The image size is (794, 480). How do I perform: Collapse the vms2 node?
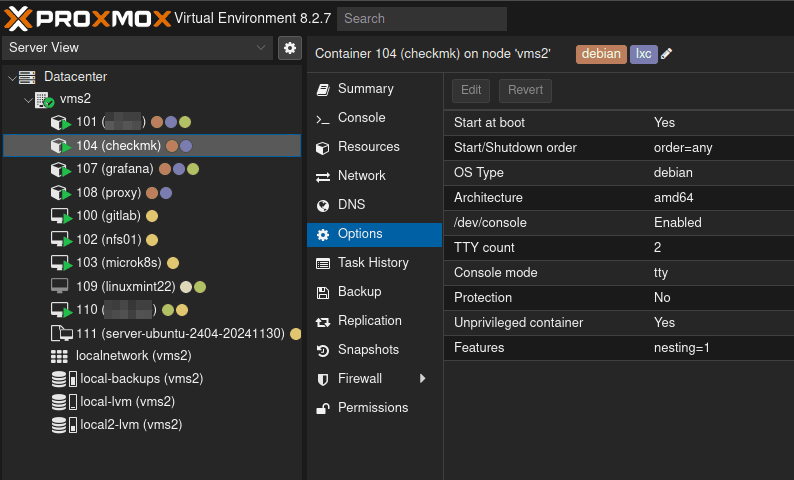point(27,100)
